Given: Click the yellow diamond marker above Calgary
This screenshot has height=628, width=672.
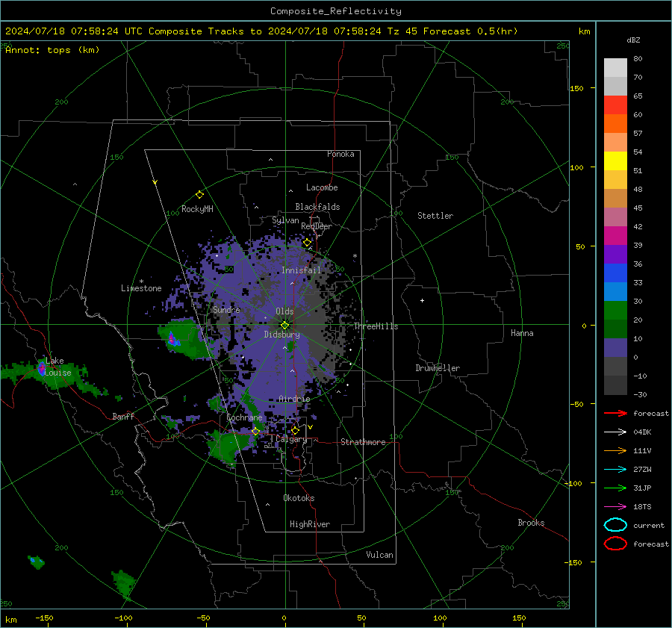Looking at the screenshot, I should (295, 430).
